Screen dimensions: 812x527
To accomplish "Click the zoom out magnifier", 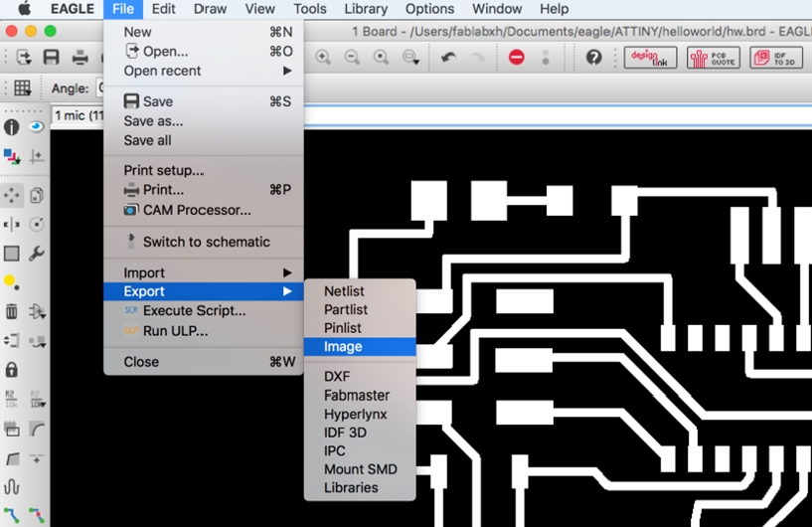I will click(x=352, y=57).
